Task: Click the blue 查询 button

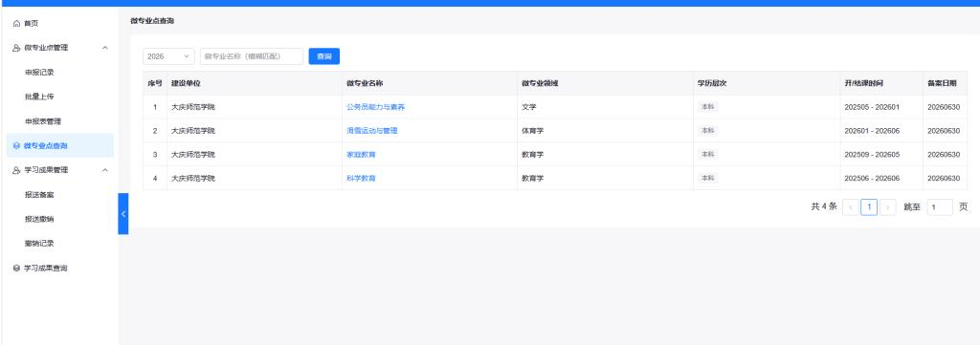Action: pos(323,56)
